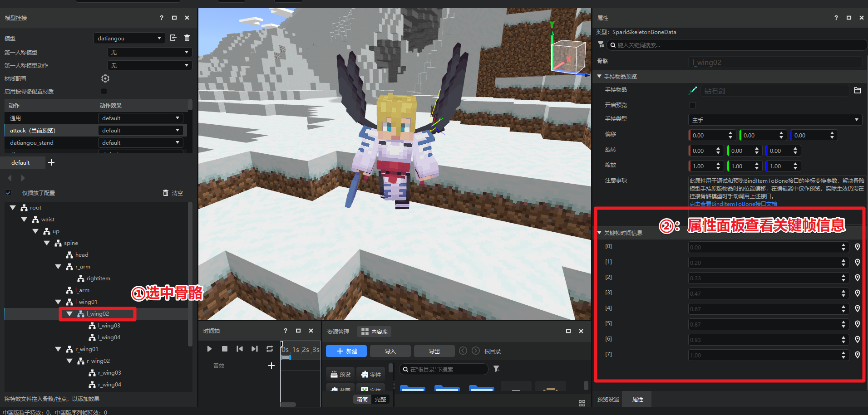Screen dimensions: 868x415
Task: Locate keyframe [0] with pin icon
Action: 858,247
